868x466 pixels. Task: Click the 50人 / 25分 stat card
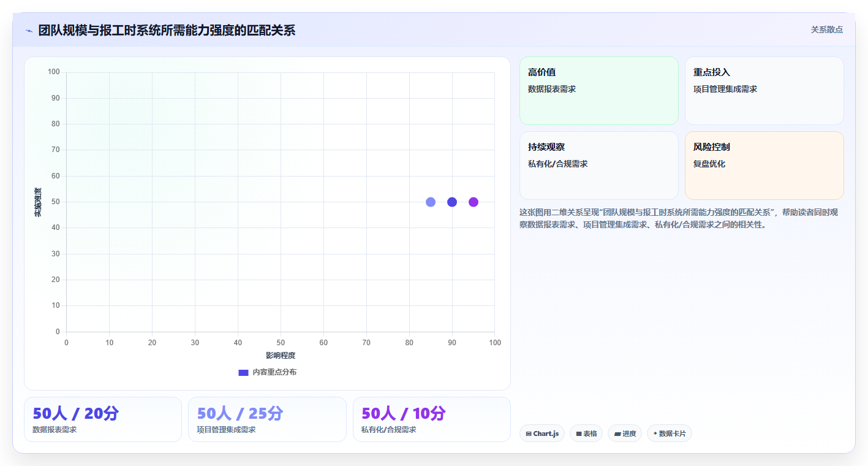click(x=267, y=419)
